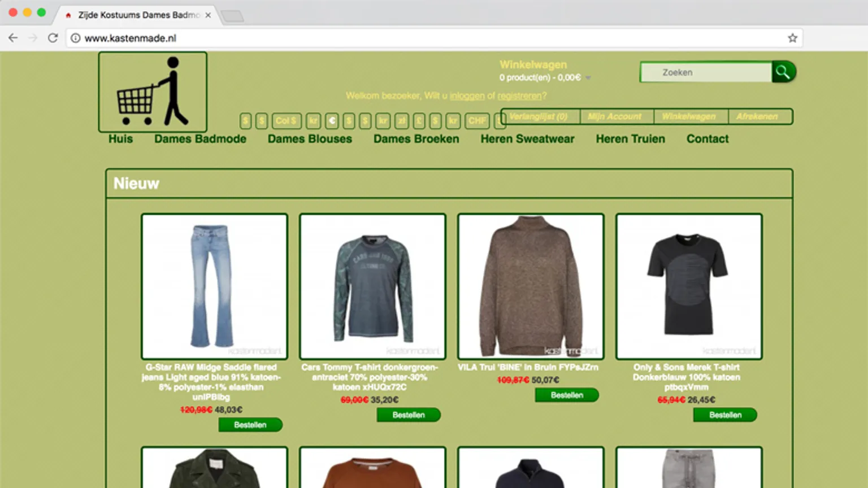Reload the page in the browser

(53, 38)
